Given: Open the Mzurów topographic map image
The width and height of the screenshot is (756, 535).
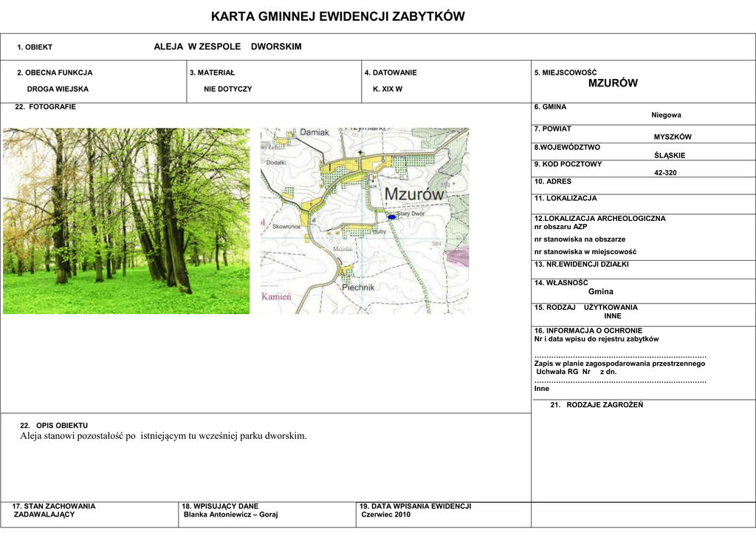Looking at the screenshot, I should click(365, 221).
